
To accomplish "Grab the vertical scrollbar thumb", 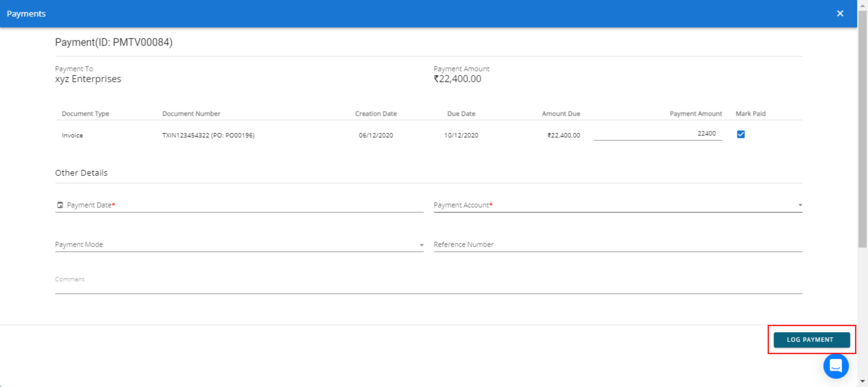I will [x=862, y=127].
